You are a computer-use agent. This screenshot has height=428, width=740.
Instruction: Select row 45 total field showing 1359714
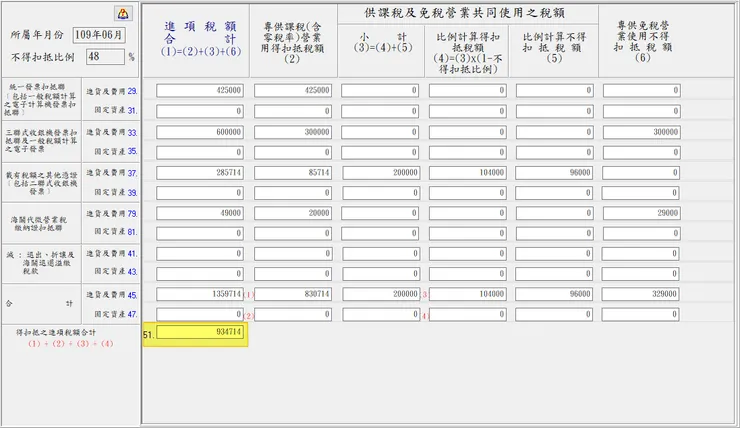point(200,294)
